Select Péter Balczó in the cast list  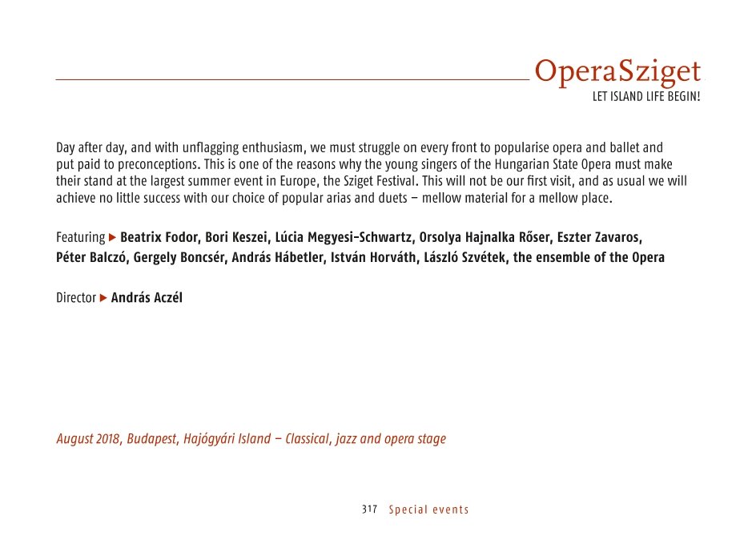(x=91, y=257)
